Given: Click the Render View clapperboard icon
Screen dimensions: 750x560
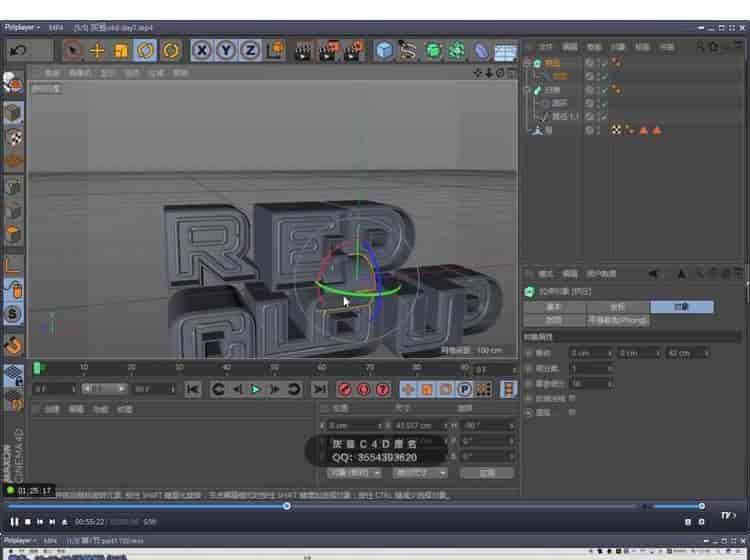Looking at the screenshot, I should tap(303, 50).
